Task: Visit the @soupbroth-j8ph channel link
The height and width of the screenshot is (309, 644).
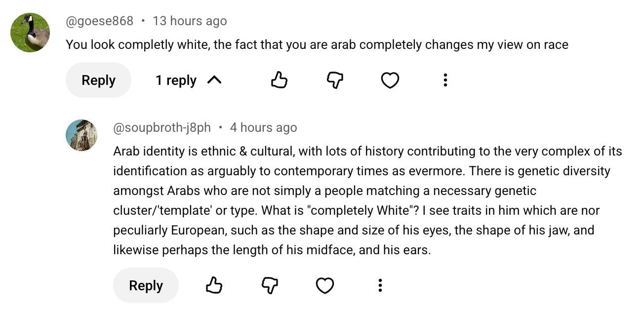Action: [162, 128]
